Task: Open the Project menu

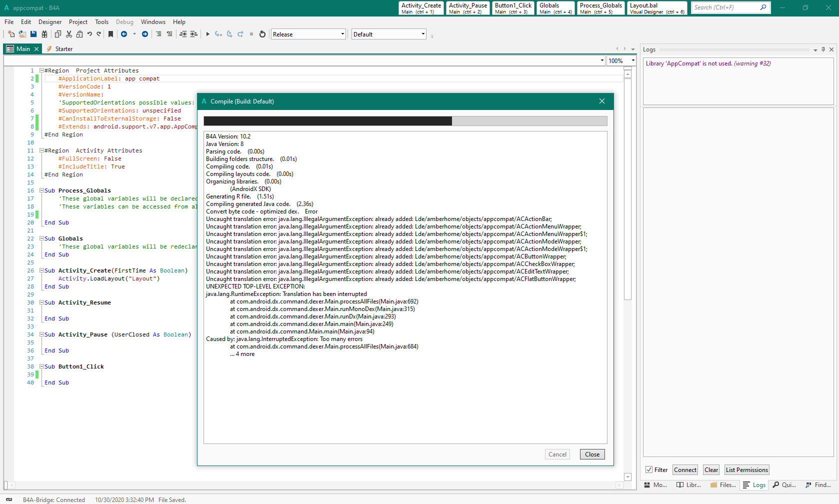Action: [x=78, y=22]
